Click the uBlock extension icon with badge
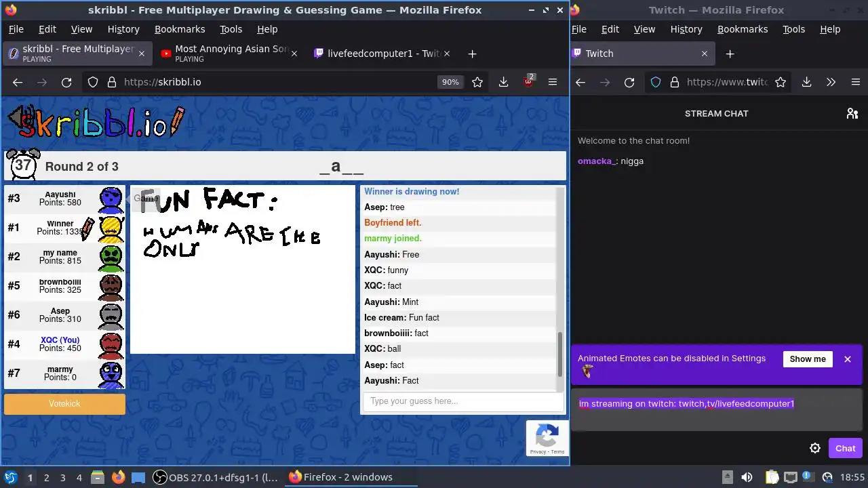 [528, 81]
